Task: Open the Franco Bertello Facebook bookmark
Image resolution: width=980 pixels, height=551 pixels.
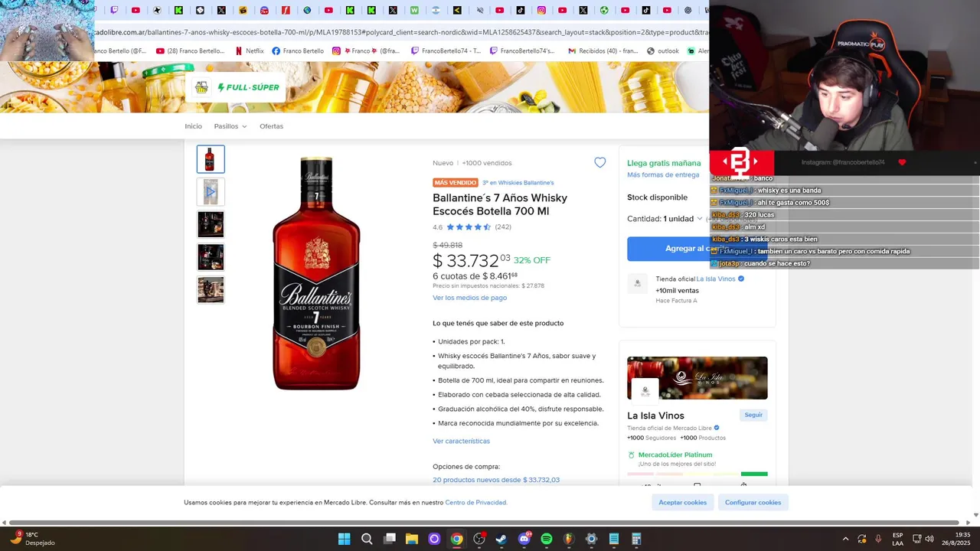Action: [x=298, y=51]
